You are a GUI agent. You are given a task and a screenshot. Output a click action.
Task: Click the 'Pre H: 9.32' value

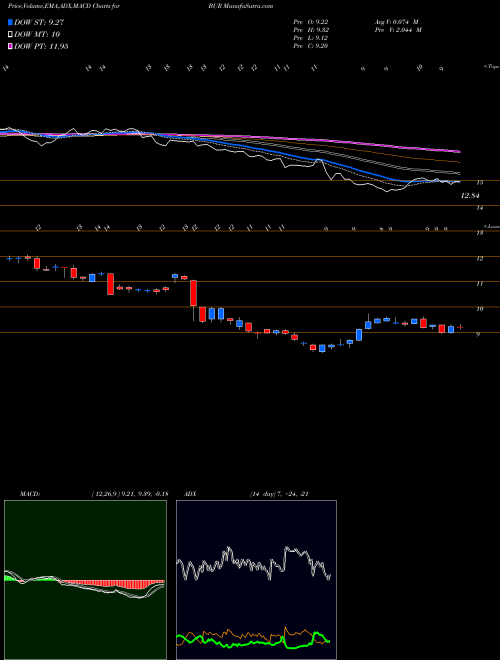(x=313, y=30)
